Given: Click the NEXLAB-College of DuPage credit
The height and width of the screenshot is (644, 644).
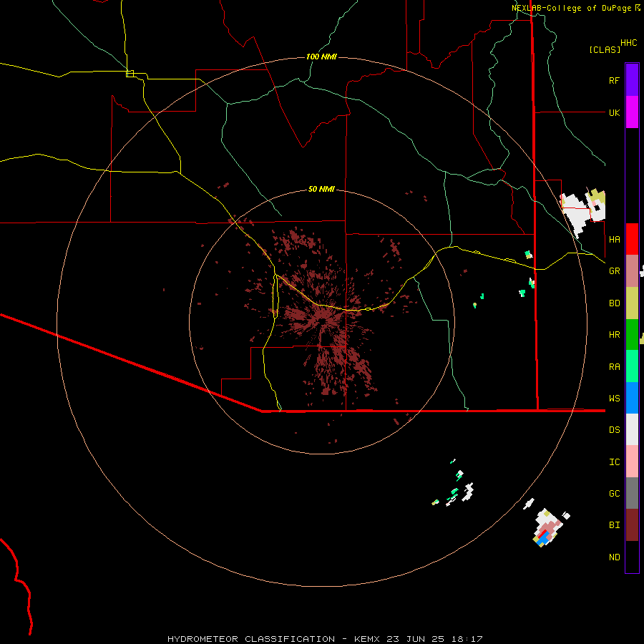Looking at the screenshot, I should (571, 8).
